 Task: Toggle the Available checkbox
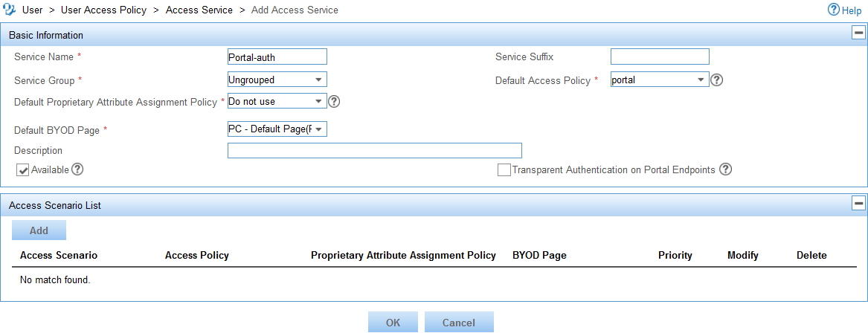[x=23, y=170]
